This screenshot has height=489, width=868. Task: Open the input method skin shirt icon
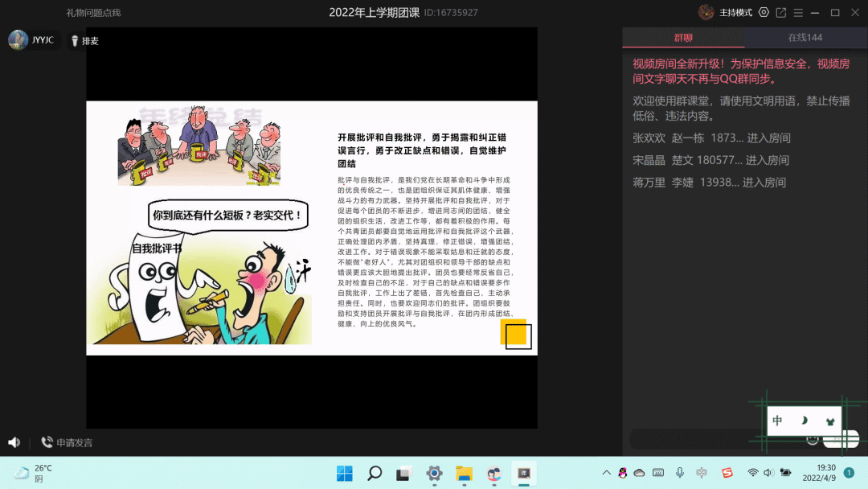[830, 421]
